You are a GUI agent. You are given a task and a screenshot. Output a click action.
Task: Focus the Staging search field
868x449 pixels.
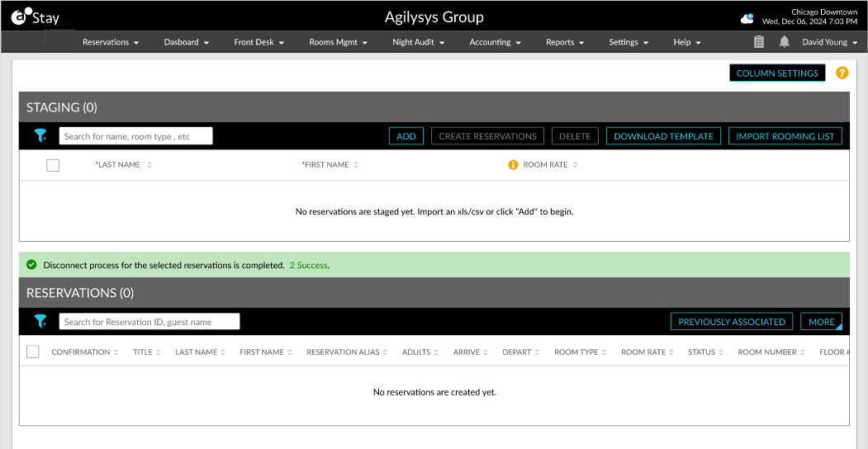point(136,136)
